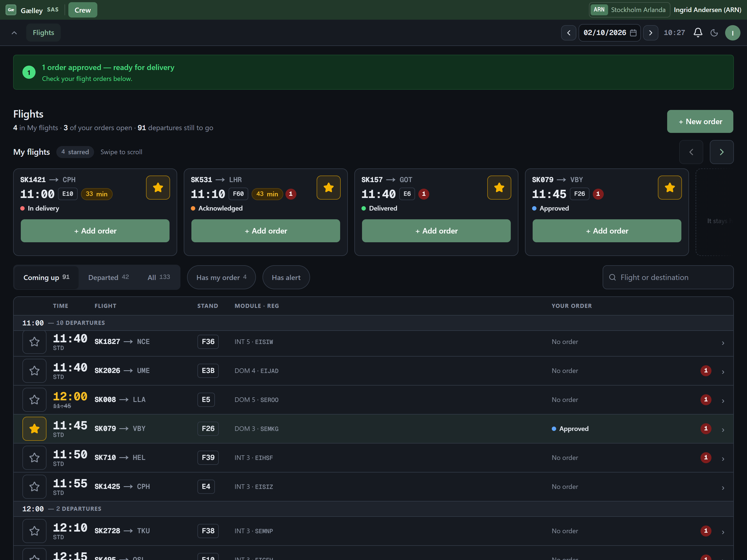The width and height of the screenshot is (747, 560).
Task: Go to previous date
Action: pos(569,33)
